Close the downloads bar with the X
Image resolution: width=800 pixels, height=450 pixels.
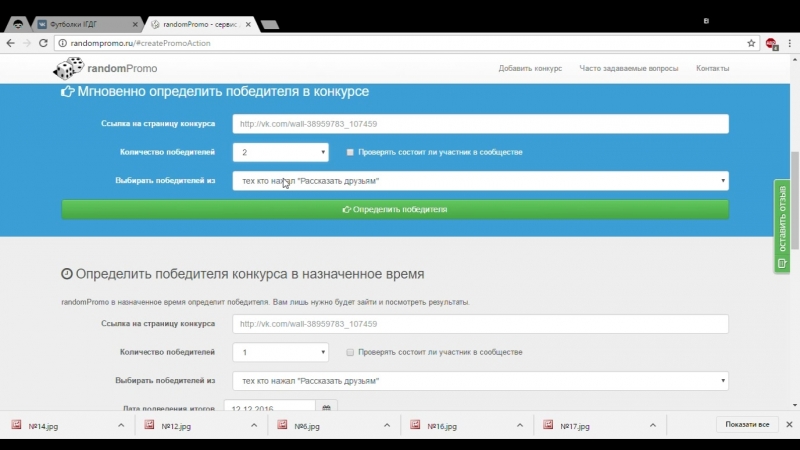(x=790, y=425)
